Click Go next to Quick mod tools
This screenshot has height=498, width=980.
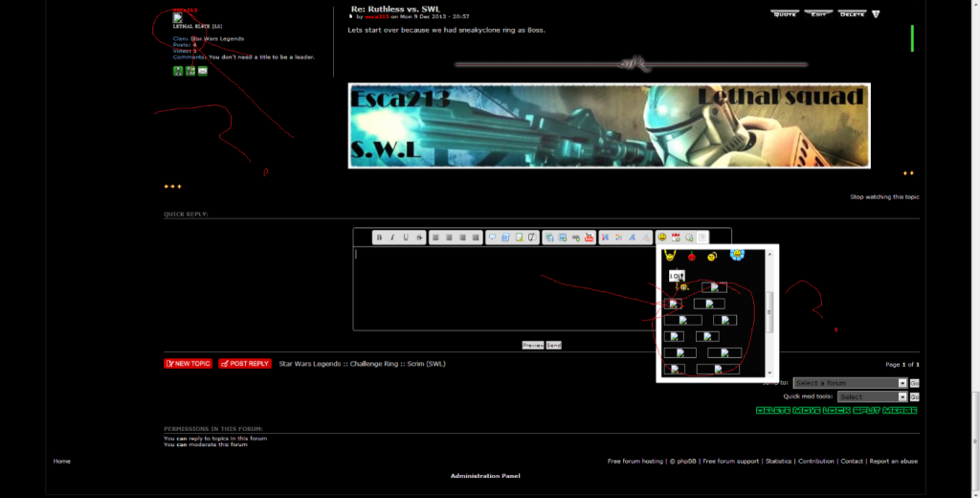(x=914, y=396)
